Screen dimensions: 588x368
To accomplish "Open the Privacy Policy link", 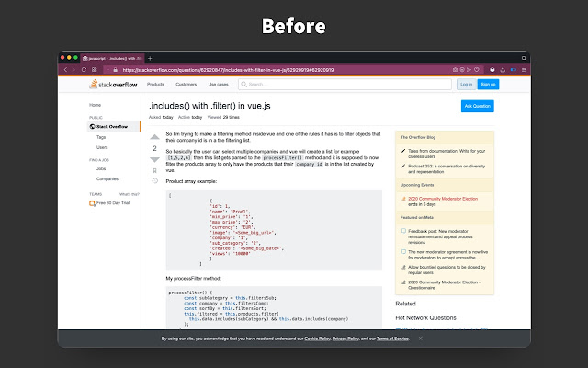I will [345, 339].
